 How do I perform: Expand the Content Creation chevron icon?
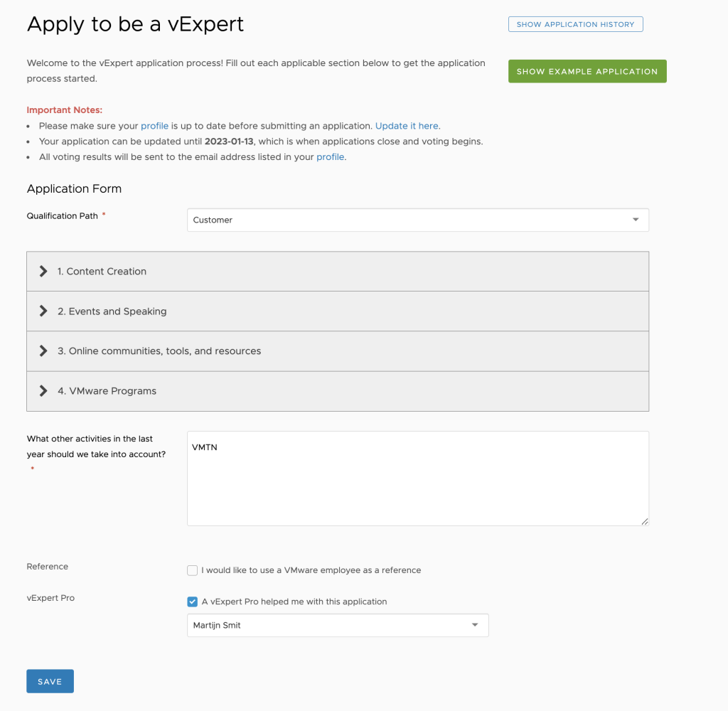(x=43, y=271)
